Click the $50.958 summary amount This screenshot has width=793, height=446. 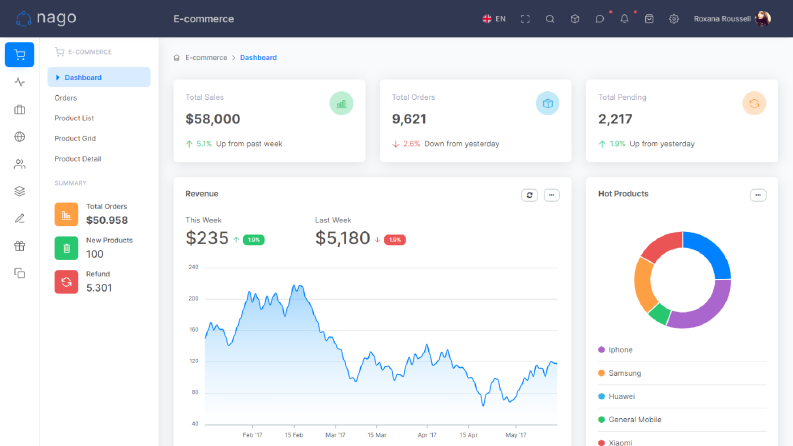[x=107, y=220]
